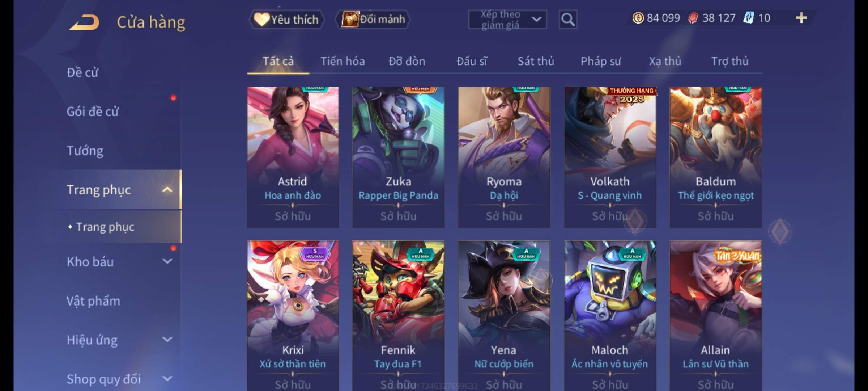Select Volkath S - Quang vinh skin card
Image resolution: width=868 pixels, height=391 pixels.
pyautogui.click(x=610, y=157)
